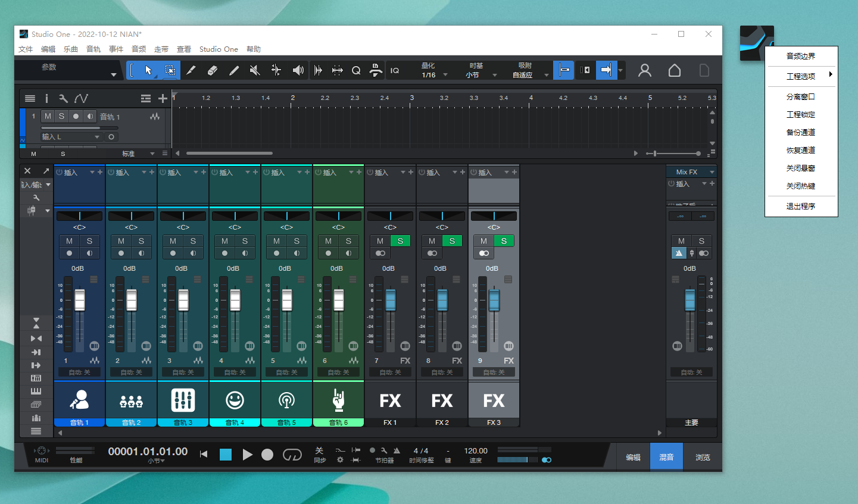
Task: Mute the FX 3 channel
Action: point(483,241)
